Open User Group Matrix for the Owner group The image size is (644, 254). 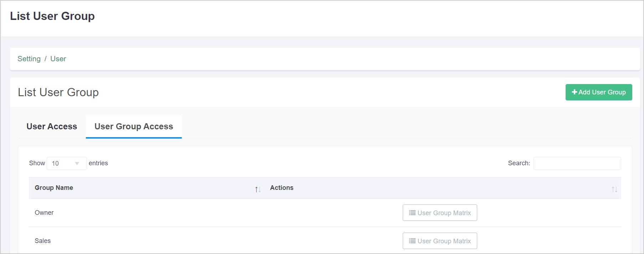pos(439,213)
